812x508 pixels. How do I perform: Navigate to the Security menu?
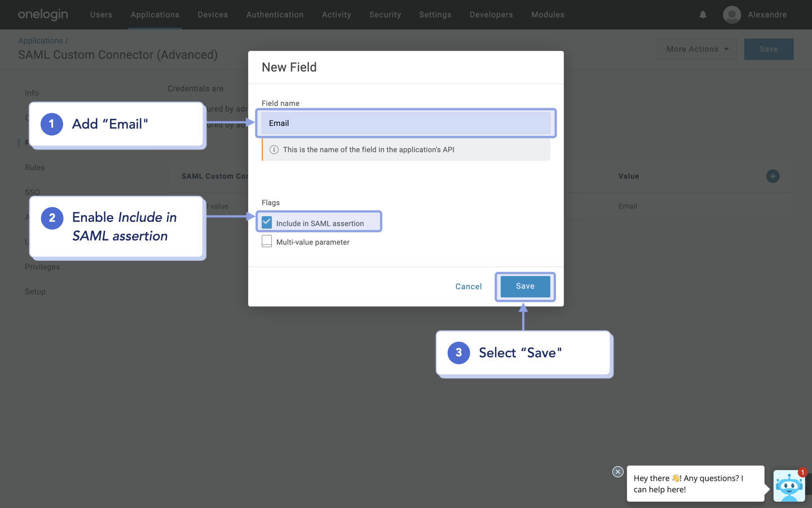click(x=385, y=15)
